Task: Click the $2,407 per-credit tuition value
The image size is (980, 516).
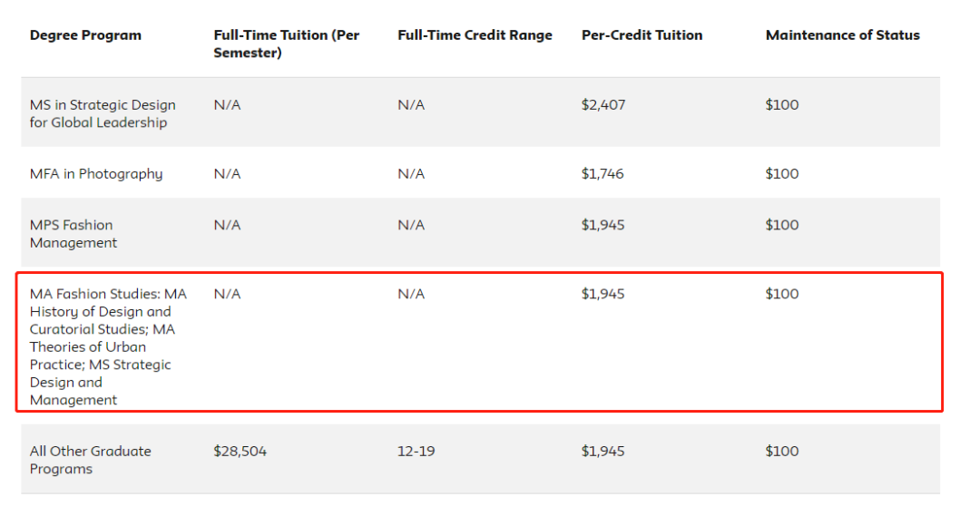Action: pyautogui.click(x=603, y=105)
